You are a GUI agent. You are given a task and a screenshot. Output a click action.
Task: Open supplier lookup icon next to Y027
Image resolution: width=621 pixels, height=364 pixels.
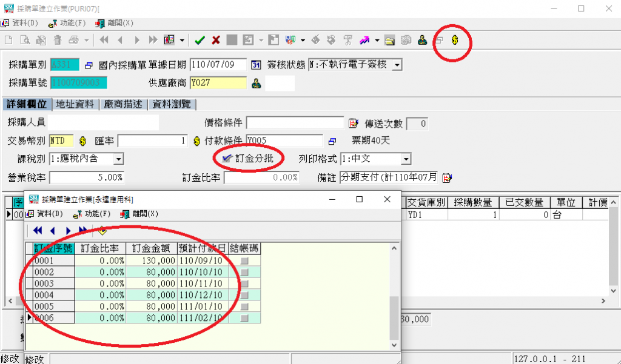tap(257, 84)
